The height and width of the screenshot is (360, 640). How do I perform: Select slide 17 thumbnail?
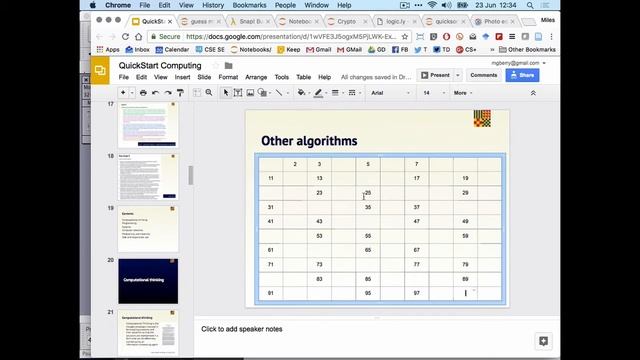pos(148,124)
